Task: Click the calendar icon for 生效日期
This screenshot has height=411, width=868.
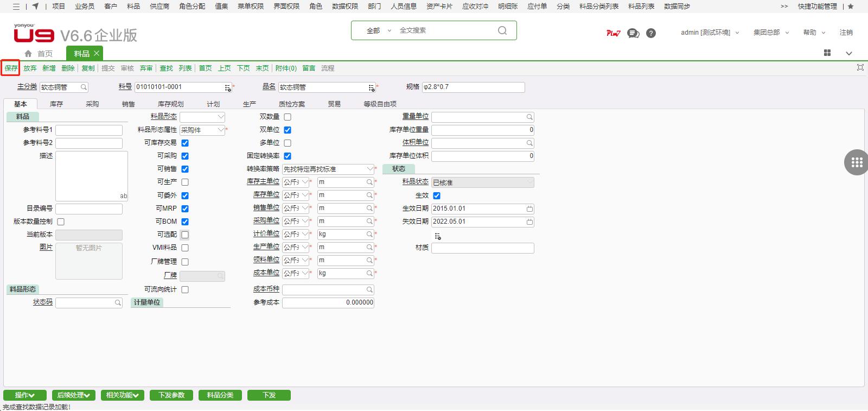Action: (529, 208)
